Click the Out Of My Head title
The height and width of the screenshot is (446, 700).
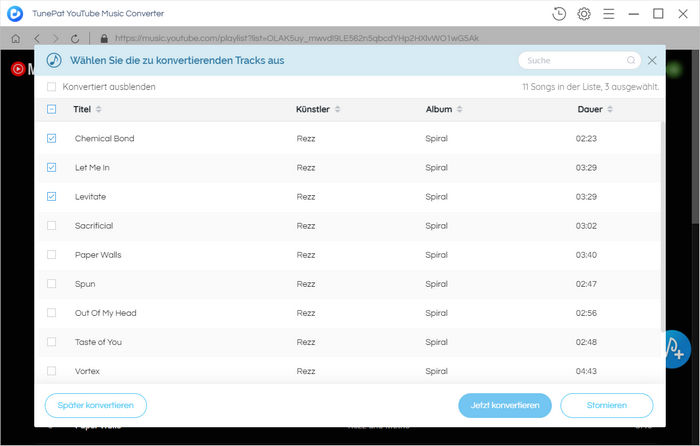pos(105,313)
